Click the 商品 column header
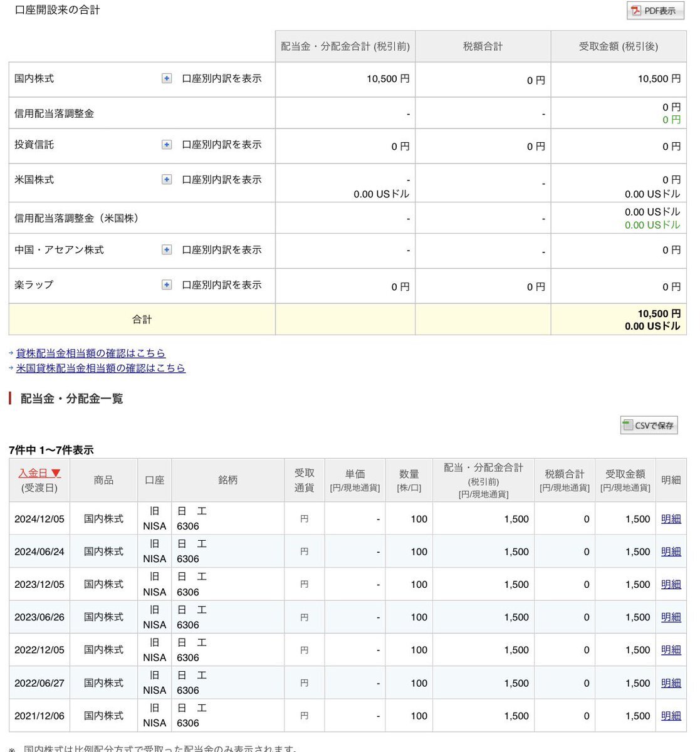This screenshot has width=700, height=752. [103, 480]
